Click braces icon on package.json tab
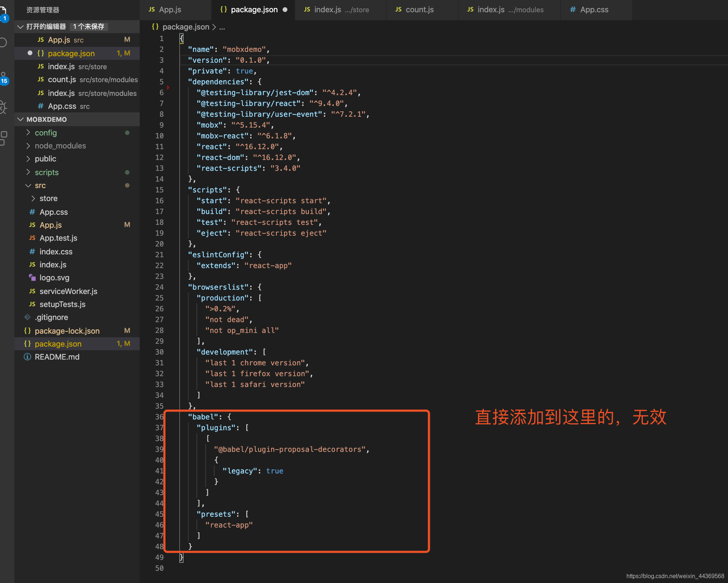The height and width of the screenshot is (583, 728). click(x=224, y=10)
